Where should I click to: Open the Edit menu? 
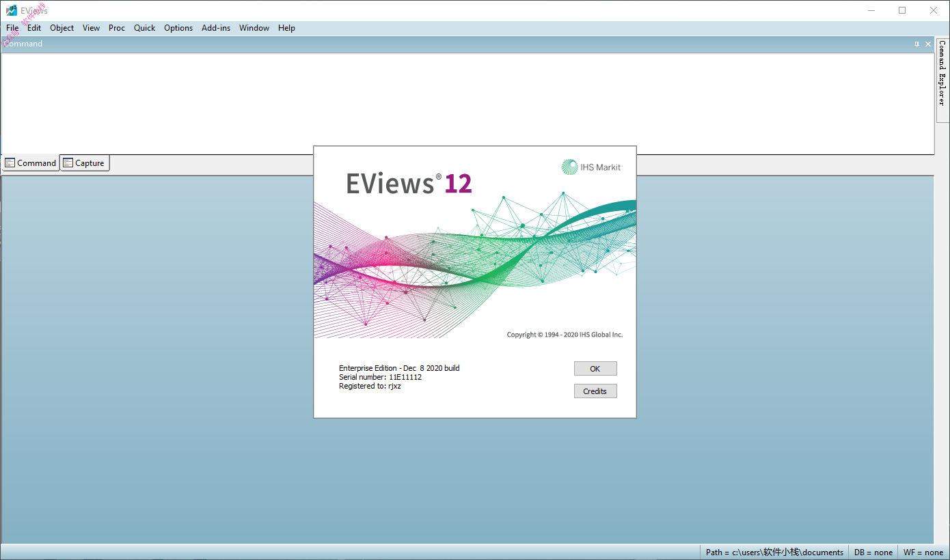pos(34,28)
